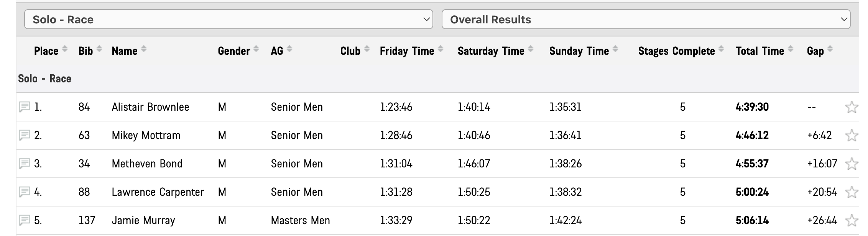Favorite Alistair Brownlee with the star

851,107
